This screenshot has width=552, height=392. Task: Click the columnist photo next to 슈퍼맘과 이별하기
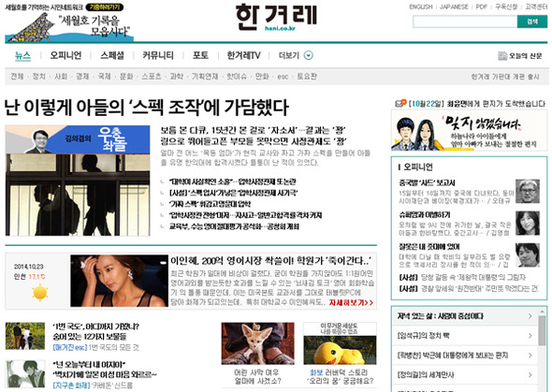click(528, 223)
